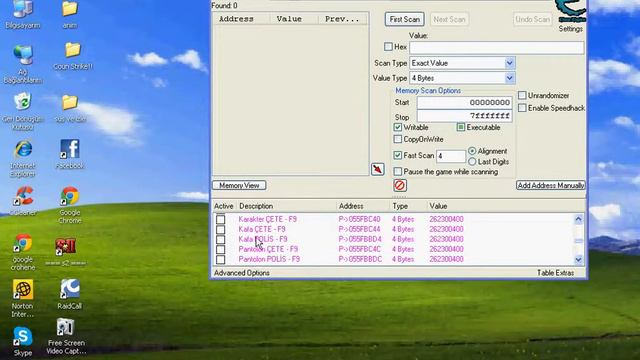Enable Pause the game while scanning
The width and height of the screenshot is (640, 360).
point(398,171)
